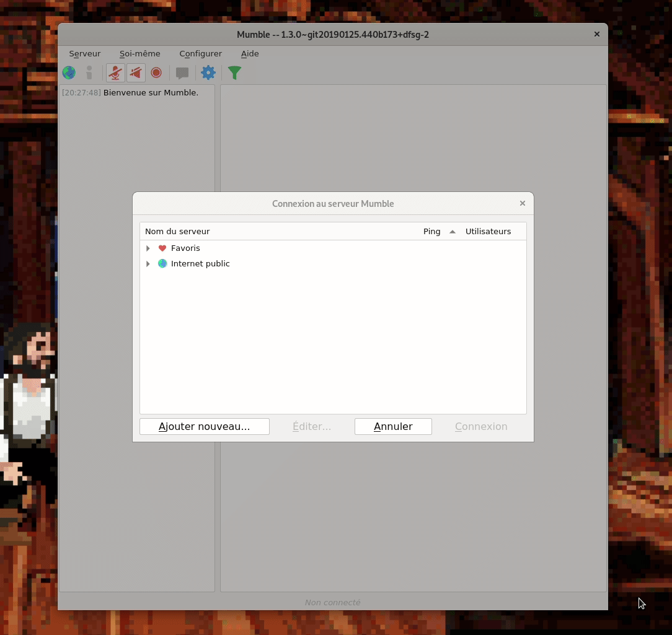This screenshot has height=635, width=672.
Task: Click the red heart Favoris icon
Action: pyautogui.click(x=162, y=248)
